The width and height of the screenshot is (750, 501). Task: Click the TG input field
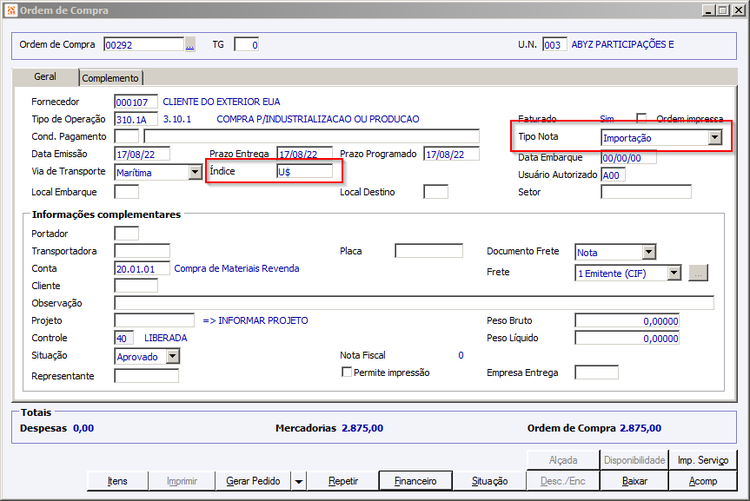click(246, 45)
